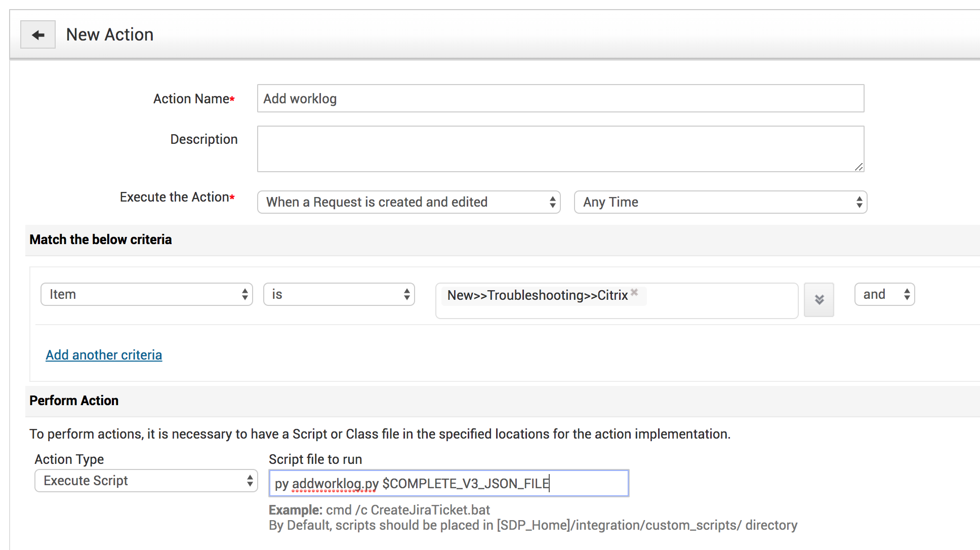Click the Execute the Action label
The width and height of the screenshot is (980, 550).
click(174, 197)
